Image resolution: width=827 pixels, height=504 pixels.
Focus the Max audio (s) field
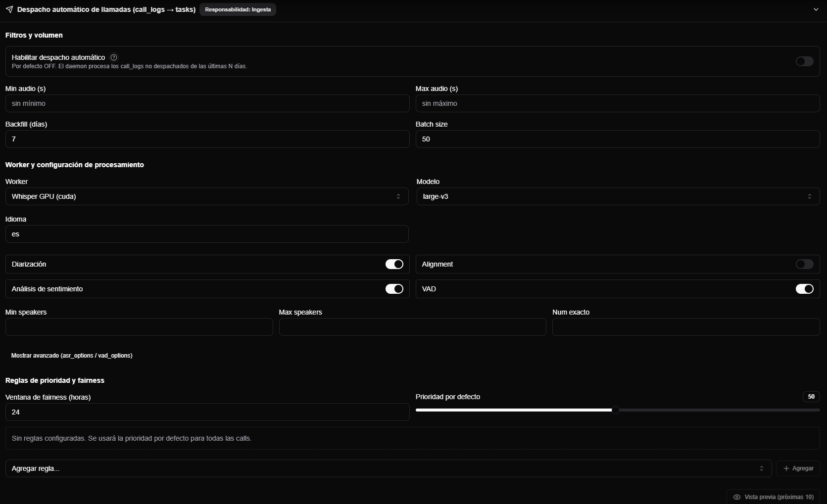pyautogui.click(x=618, y=103)
